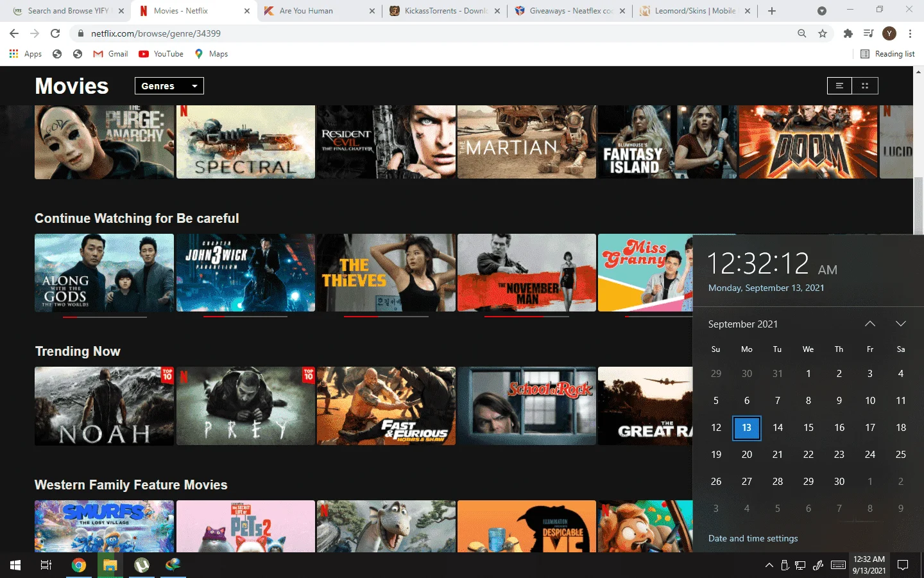The height and width of the screenshot is (578, 924).
Task: Open a new browser tab
Action: pos(772,11)
